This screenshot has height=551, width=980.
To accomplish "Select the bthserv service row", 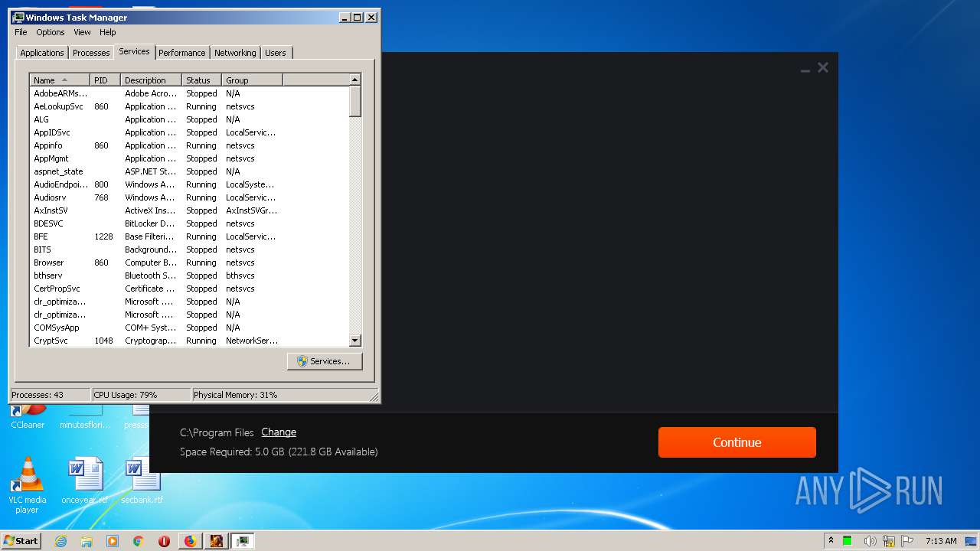I will (x=189, y=275).
